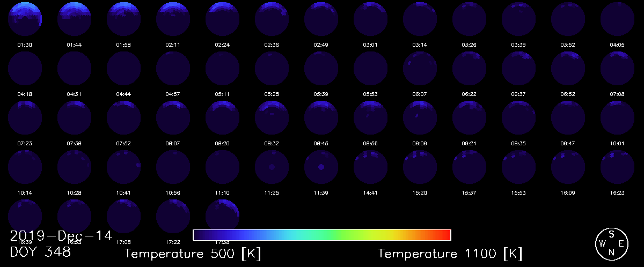Select the 17:38 disk in the last row

click(x=222, y=216)
